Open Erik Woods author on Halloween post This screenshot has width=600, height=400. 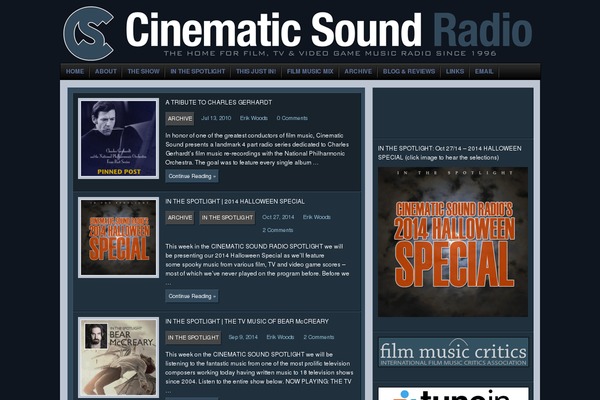(317, 217)
